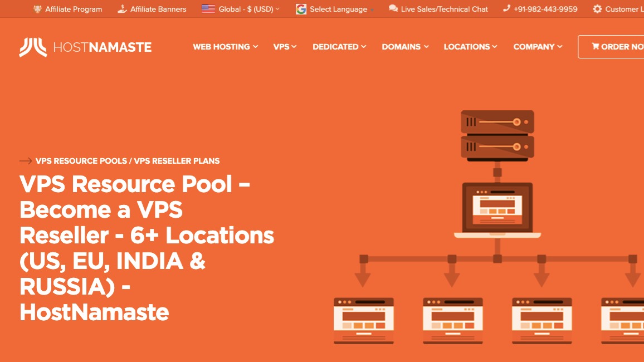644x362 pixels.
Task: Click the server rack illustration
Action: tap(497, 135)
